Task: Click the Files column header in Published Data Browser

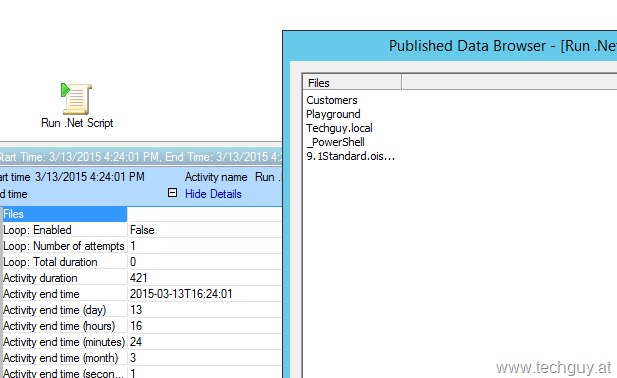Action: 352,83
